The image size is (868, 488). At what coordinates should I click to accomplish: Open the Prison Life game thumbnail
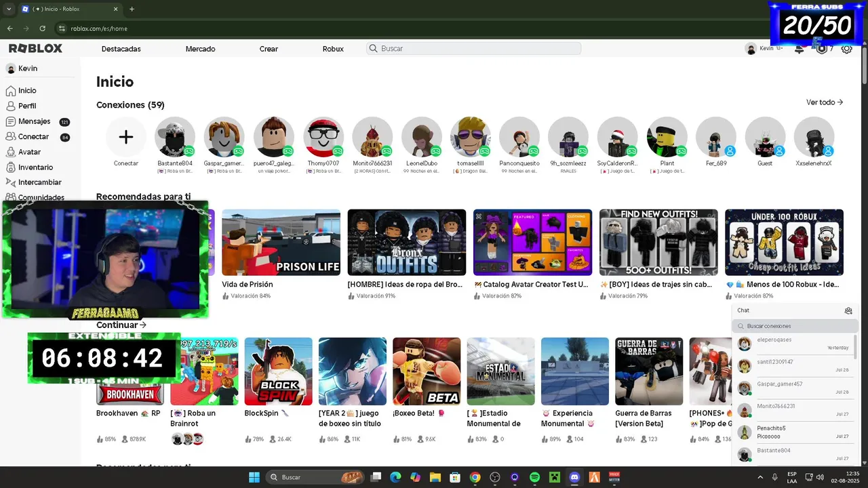tap(281, 242)
